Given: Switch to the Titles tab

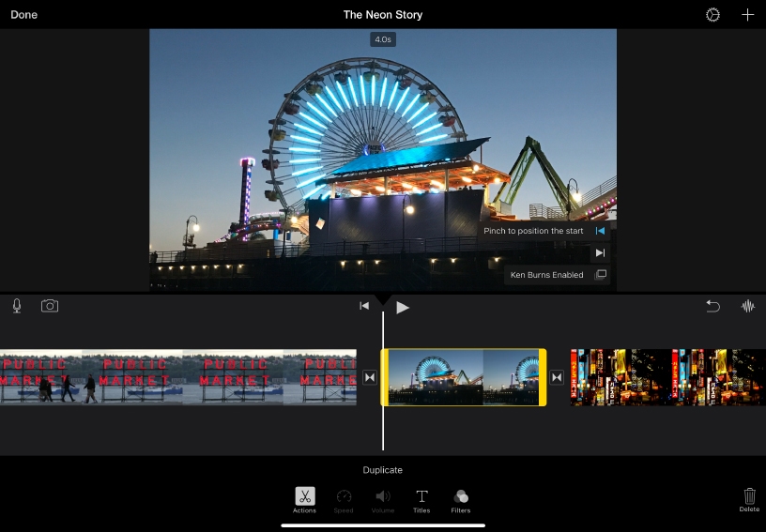Looking at the screenshot, I should point(421,499).
